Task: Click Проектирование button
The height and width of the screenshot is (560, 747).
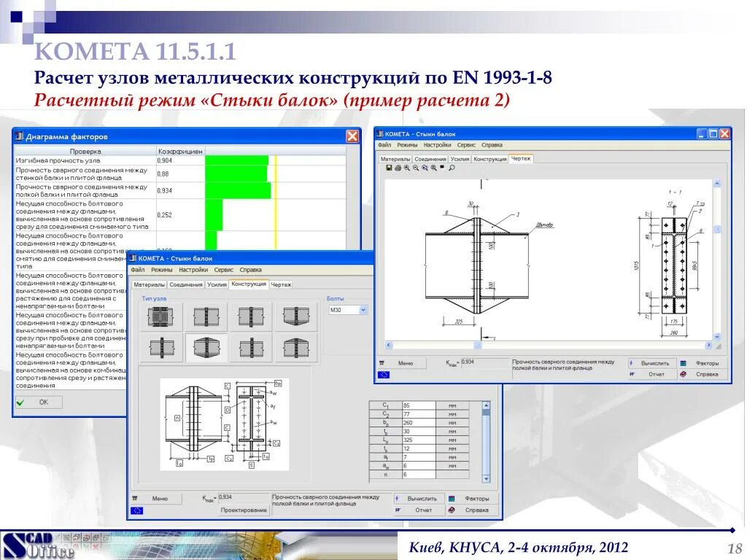Action: click(x=243, y=510)
